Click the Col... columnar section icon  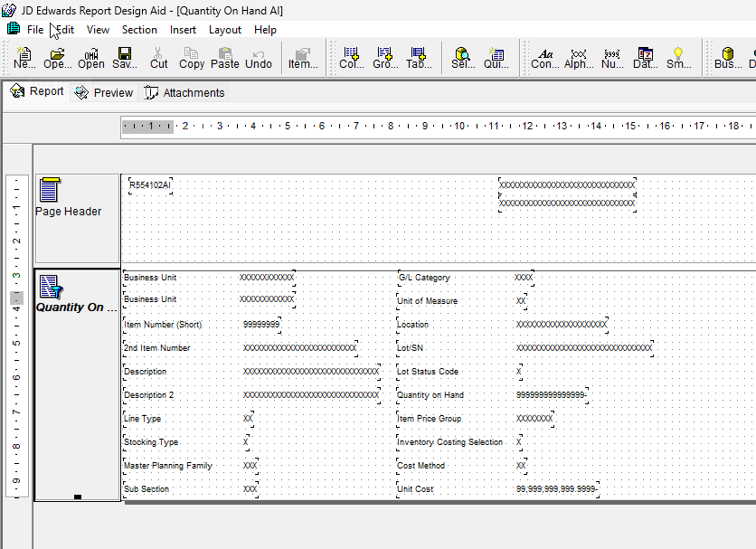click(352, 57)
